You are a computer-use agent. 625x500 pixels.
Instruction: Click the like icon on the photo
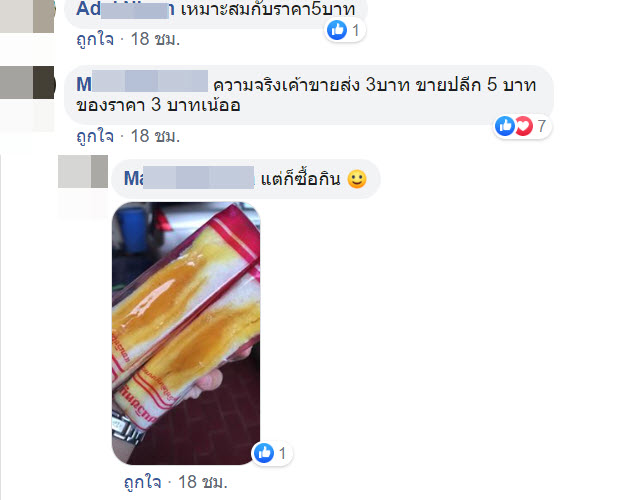click(x=264, y=453)
